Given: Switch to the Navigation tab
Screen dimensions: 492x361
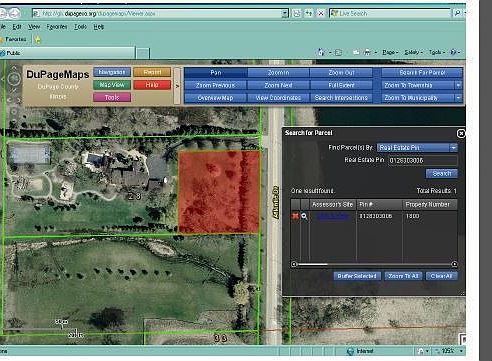Looking at the screenshot, I should (112, 72).
